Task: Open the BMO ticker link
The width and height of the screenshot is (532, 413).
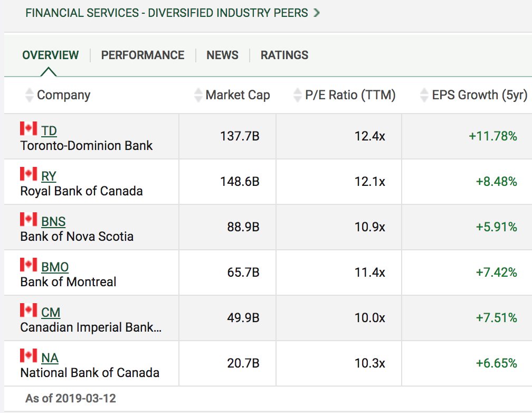Action: (55, 267)
